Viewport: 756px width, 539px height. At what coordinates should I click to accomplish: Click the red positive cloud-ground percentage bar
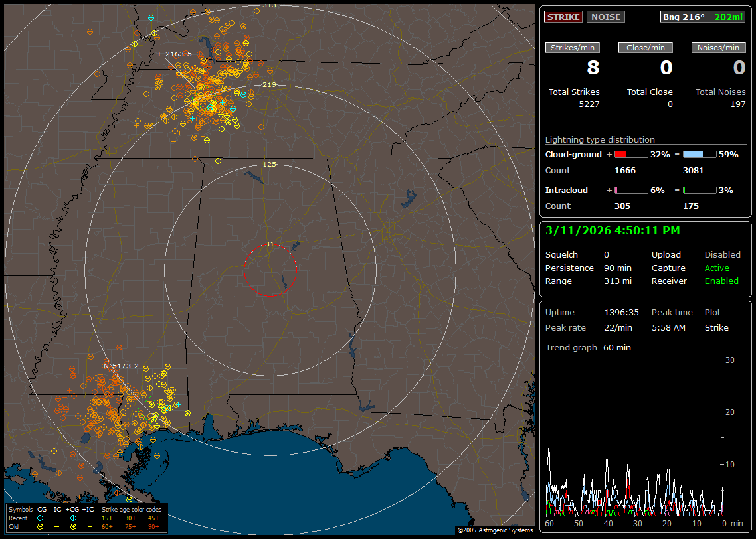pyautogui.click(x=631, y=154)
